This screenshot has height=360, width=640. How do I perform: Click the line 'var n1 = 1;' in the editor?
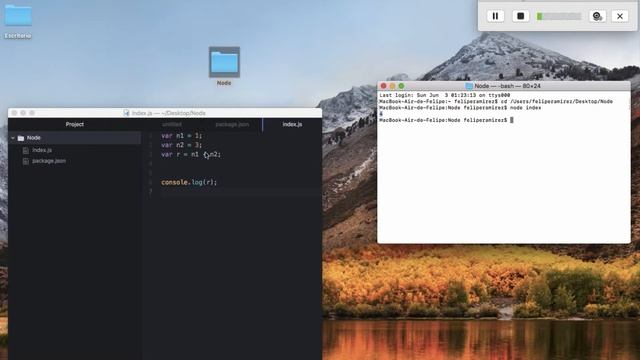[182, 136]
